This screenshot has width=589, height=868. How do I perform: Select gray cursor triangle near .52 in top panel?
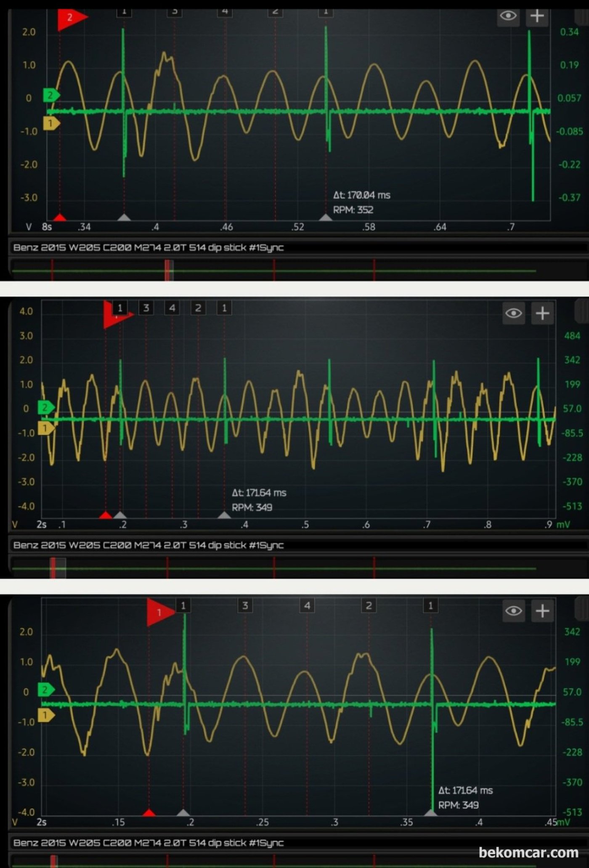point(326,217)
